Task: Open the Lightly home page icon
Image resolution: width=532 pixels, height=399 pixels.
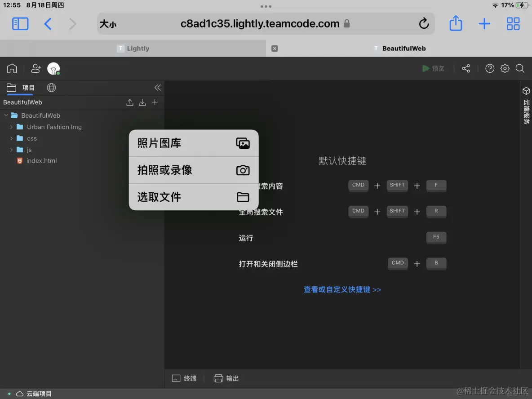Action: click(x=12, y=68)
